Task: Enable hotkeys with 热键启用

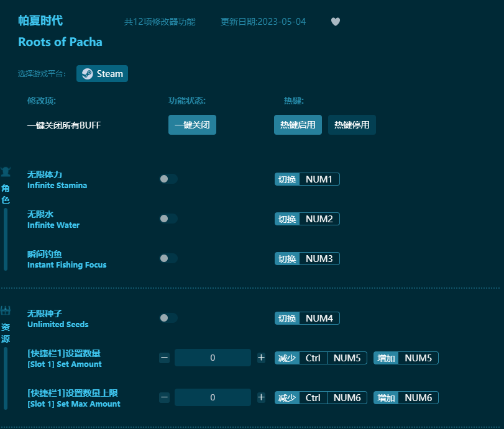Action: click(x=298, y=125)
